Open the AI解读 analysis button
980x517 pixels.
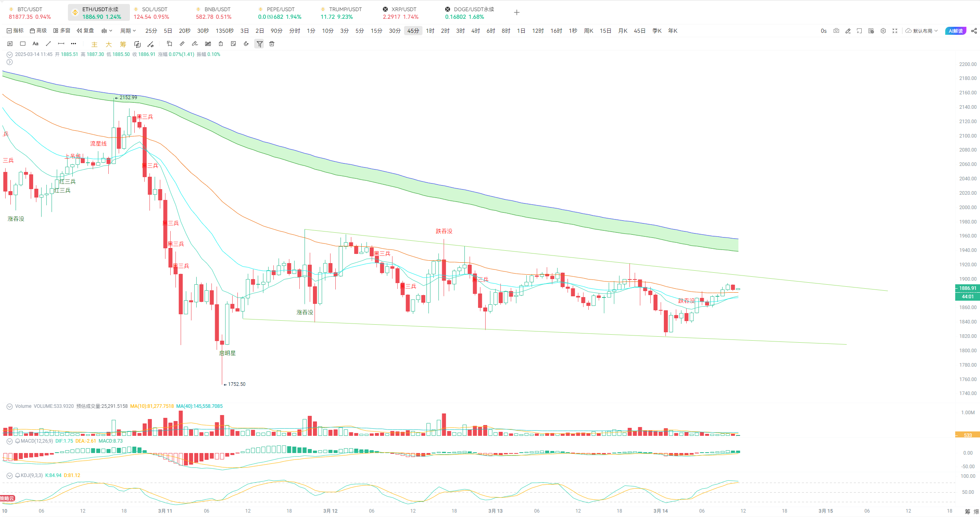coord(956,31)
